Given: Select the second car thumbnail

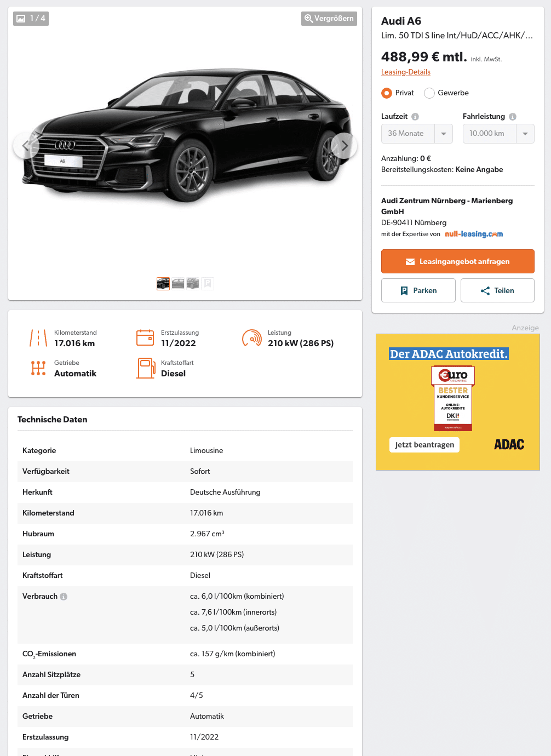Looking at the screenshot, I should [178, 284].
